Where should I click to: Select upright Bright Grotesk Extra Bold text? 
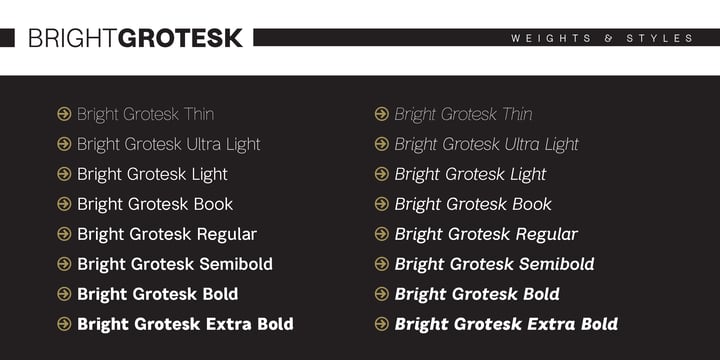[185, 324]
